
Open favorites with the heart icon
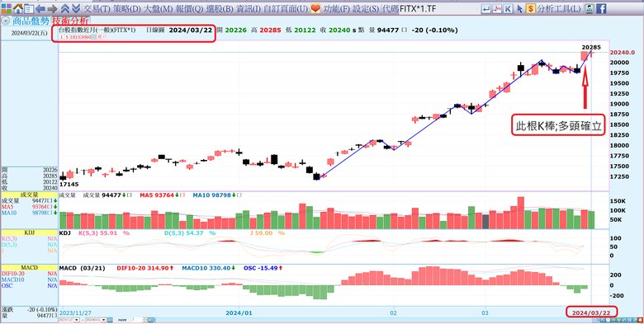click(x=315, y=8)
